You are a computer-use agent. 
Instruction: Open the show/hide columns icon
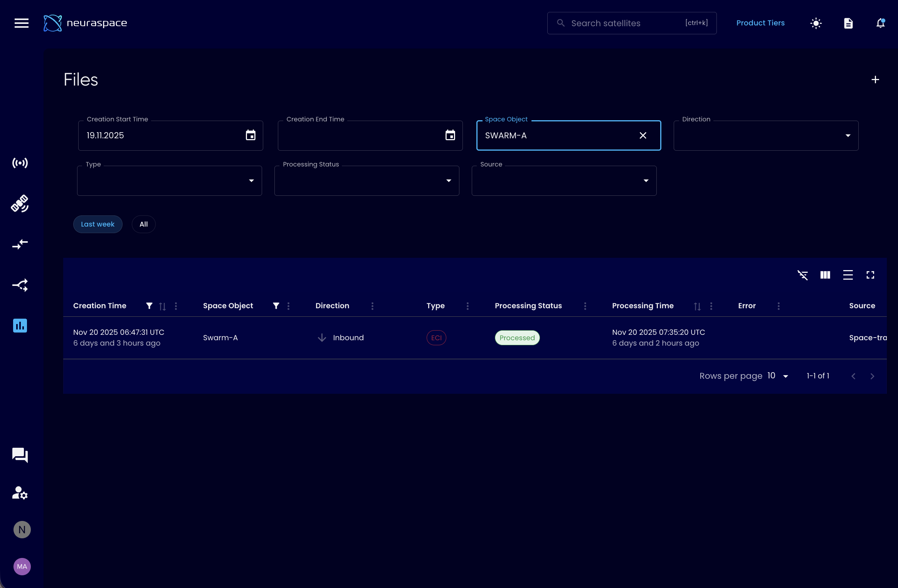(x=825, y=275)
